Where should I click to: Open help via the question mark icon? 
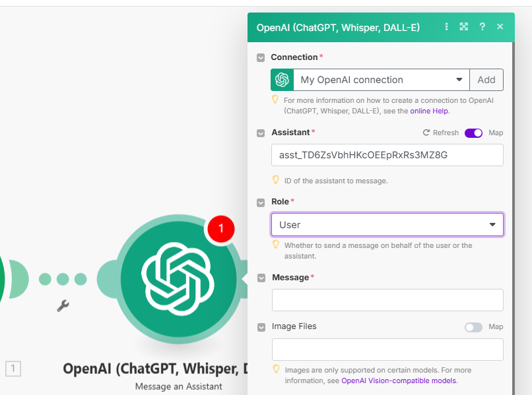click(x=482, y=26)
